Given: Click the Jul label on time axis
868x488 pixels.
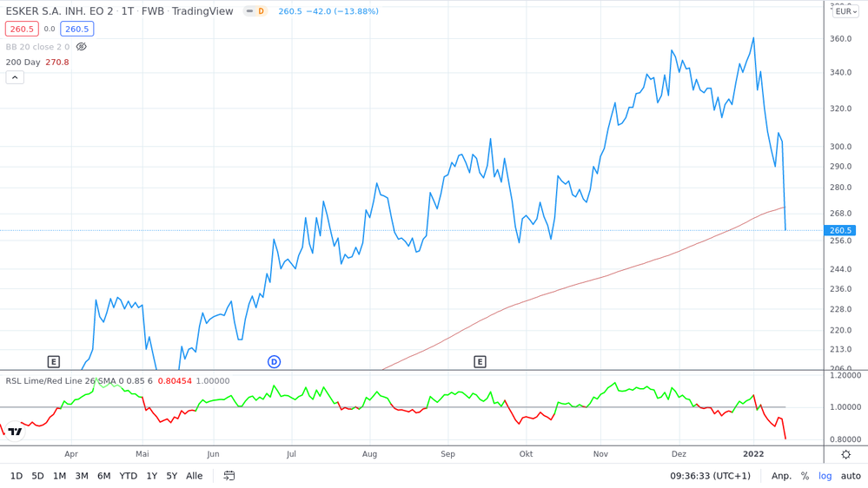Looking at the screenshot, I should coord(291,453).
